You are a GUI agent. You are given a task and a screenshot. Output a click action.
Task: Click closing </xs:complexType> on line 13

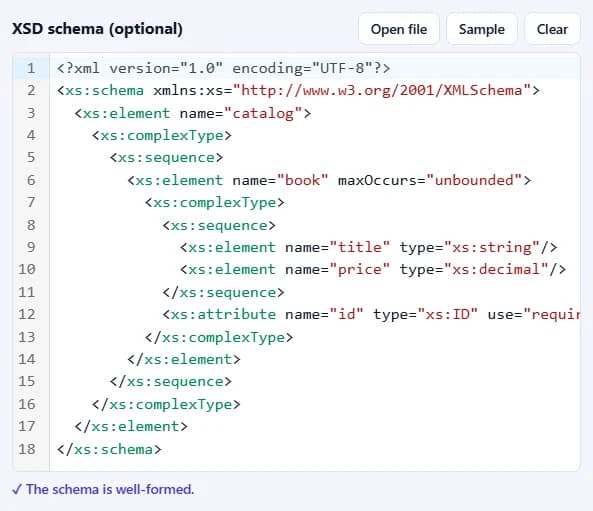[219, 337]
